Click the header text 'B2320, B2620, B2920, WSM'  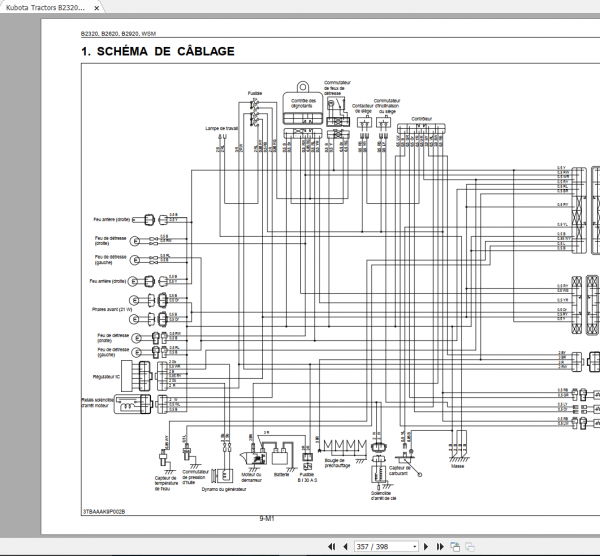coord(118,34)
